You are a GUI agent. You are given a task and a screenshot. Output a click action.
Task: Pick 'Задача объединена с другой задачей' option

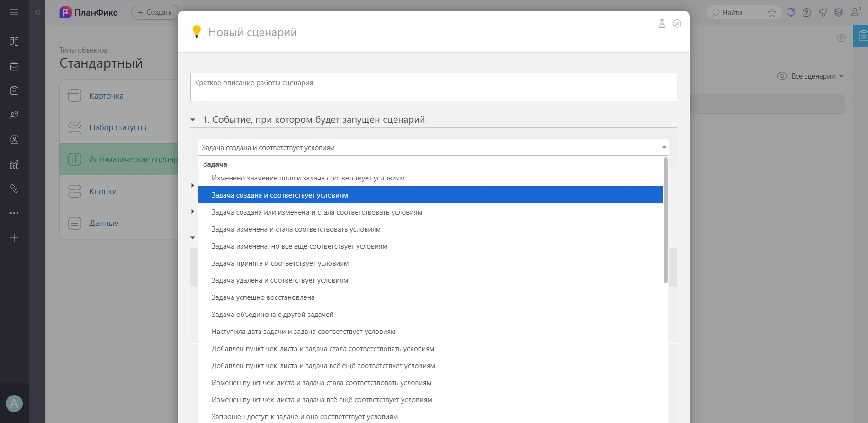(430, 315)
